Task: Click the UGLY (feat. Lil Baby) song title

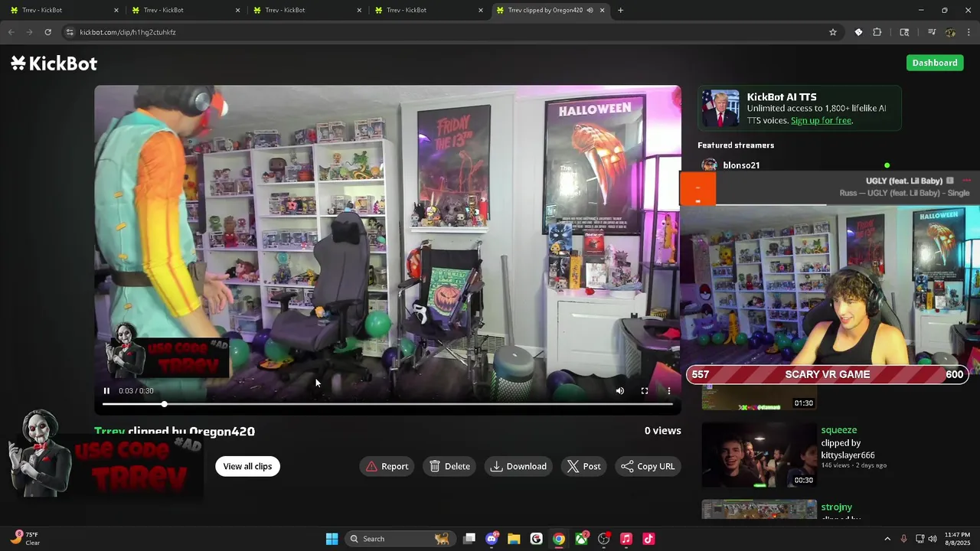Action: (904, 181)
